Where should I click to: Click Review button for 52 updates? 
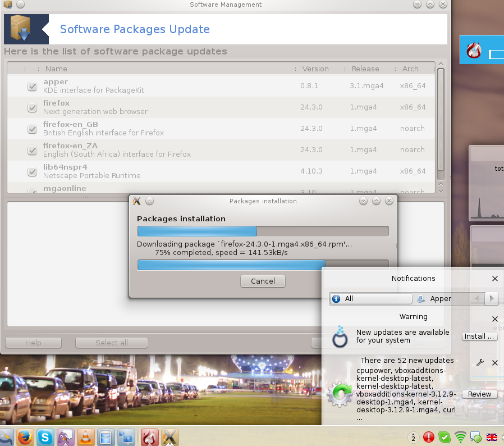(479, 394)
